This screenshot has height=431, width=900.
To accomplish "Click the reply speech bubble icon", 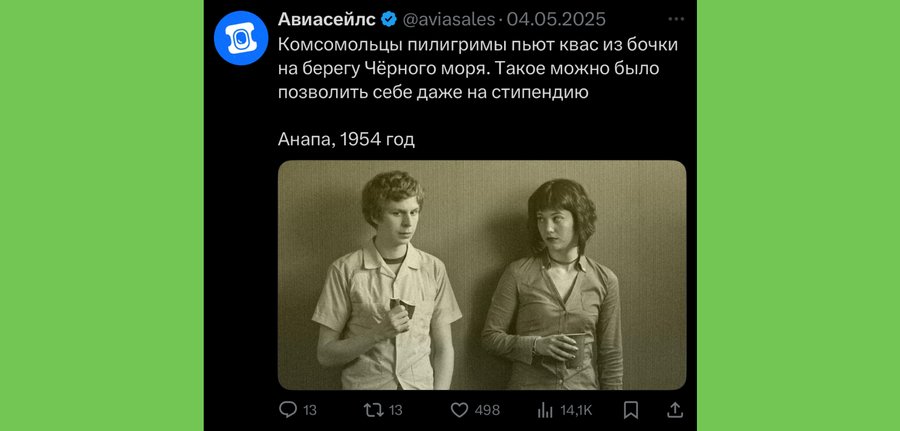I will point(288,410).
